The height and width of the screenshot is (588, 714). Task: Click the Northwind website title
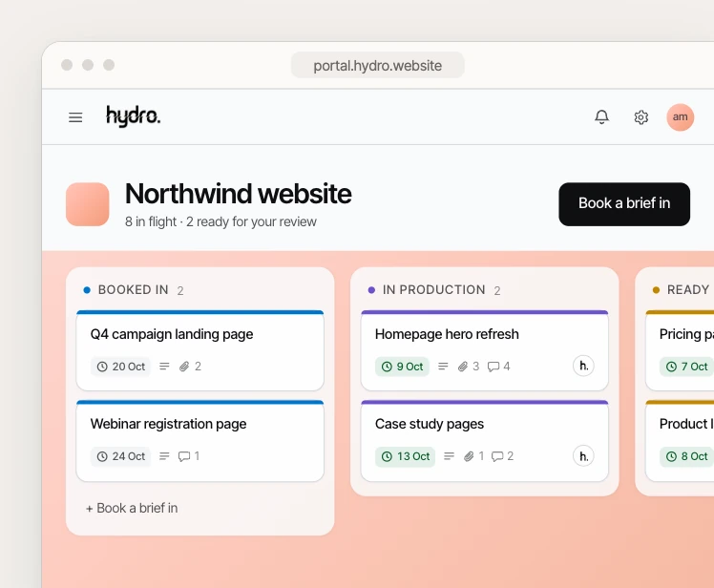(x=238, y=194)
